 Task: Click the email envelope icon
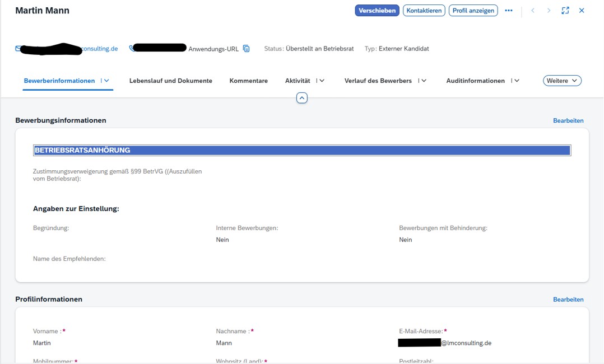click(18, 49)
